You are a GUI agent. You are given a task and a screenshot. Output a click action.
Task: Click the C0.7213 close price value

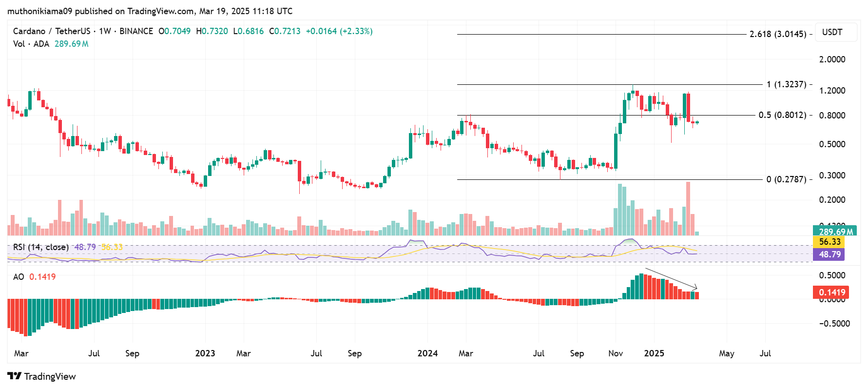pos(285,31)
